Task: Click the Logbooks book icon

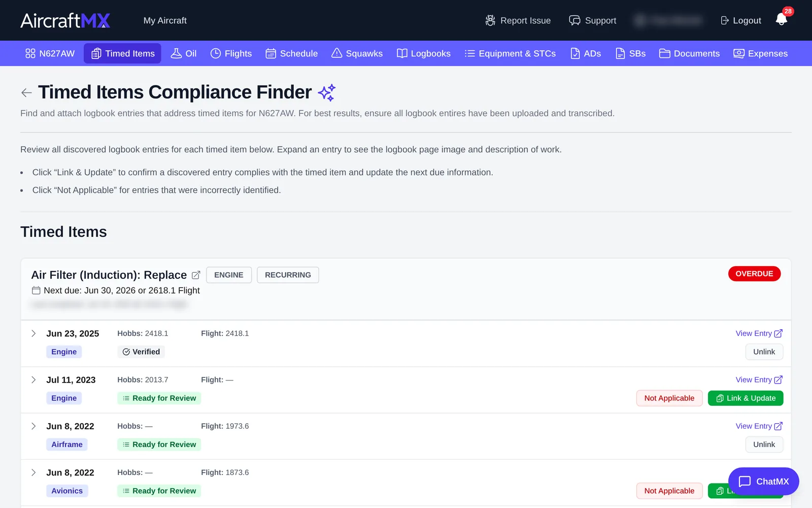Action: coord(402,53)
